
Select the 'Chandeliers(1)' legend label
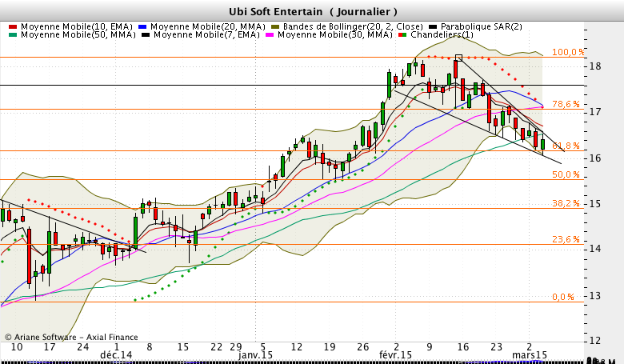click(x=442, y=34)
